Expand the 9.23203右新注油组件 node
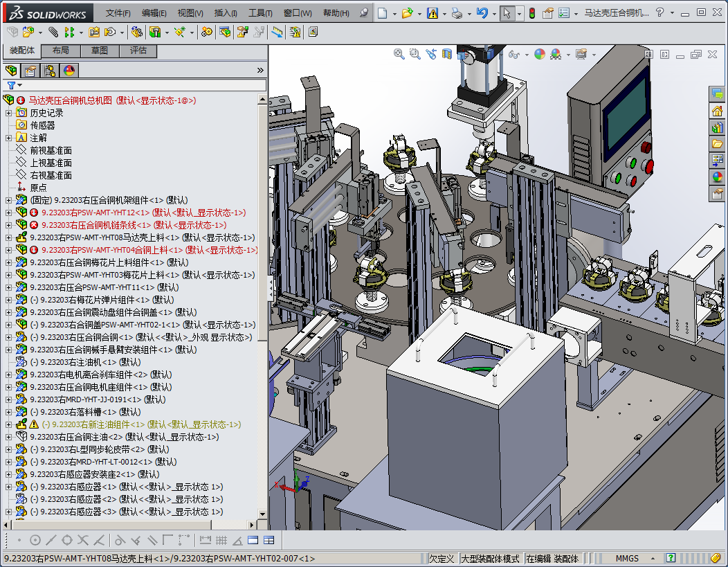This screenshot has height=567, width=728. (8, 424)
